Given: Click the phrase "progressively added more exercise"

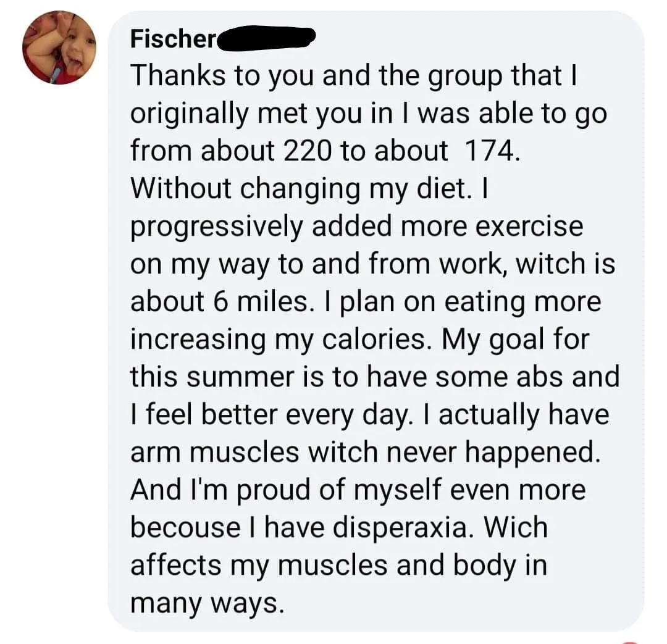Looking at the screenshot, I should [356, 227].
